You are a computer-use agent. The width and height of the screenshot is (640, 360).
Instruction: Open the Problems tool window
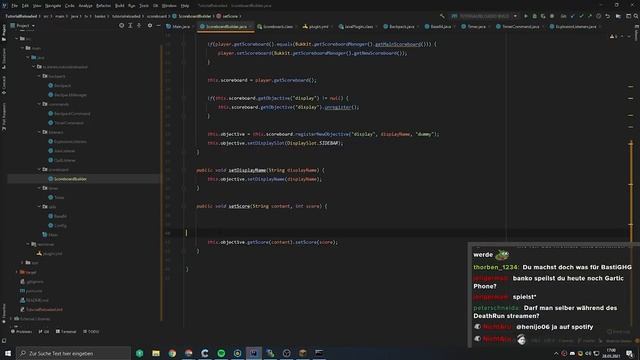pyautogui.click(x=21, y=331)
